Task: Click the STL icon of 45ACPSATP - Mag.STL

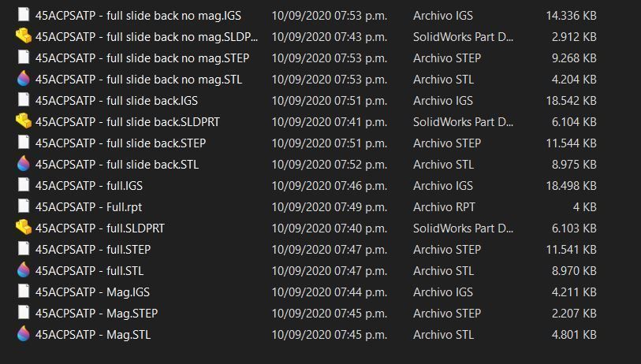Action: click(x=24, y=334)
